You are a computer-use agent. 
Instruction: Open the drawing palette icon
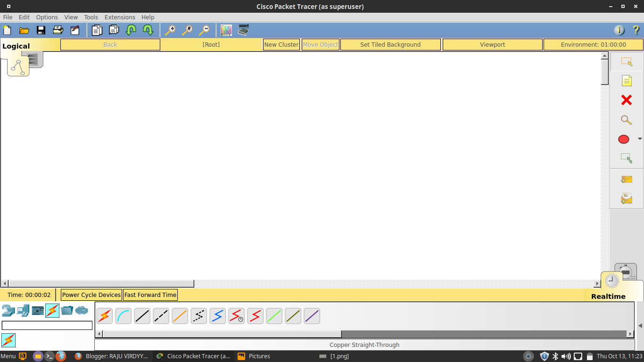coord(226,30)
